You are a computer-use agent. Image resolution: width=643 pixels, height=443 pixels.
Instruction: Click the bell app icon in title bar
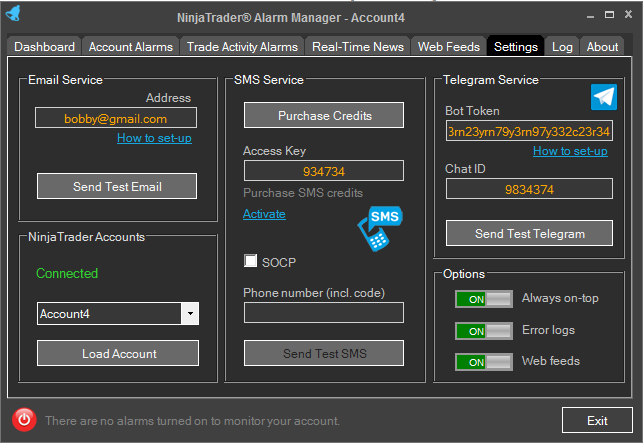click(x=13, y=14)
